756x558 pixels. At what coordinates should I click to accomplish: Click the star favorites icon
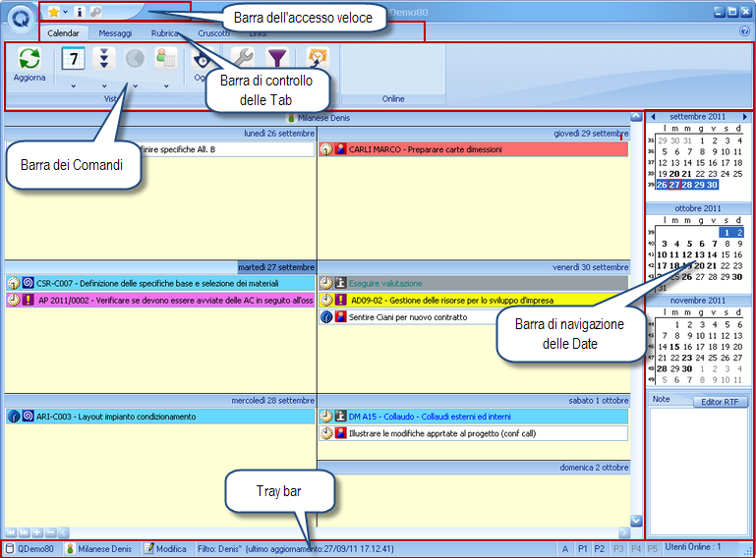pyautogui.click(x=54, y=12)
